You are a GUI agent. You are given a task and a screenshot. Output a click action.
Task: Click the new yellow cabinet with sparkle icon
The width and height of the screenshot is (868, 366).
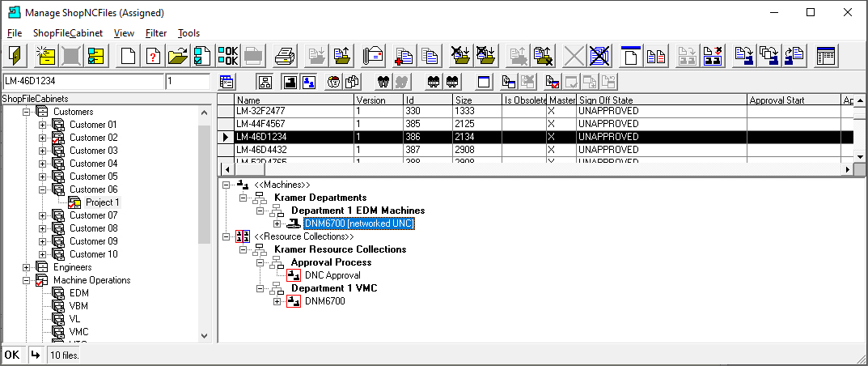[45, 55]
